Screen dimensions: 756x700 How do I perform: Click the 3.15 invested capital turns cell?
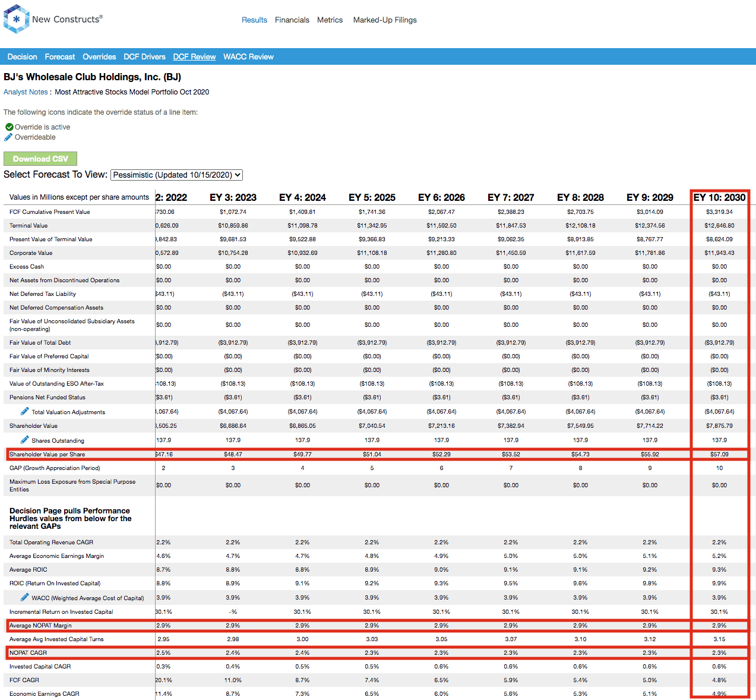pos(719,639)
